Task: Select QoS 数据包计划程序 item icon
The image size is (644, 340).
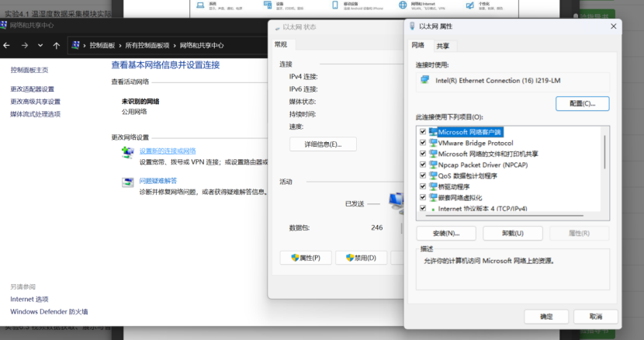Action: (x=433, y=175)
